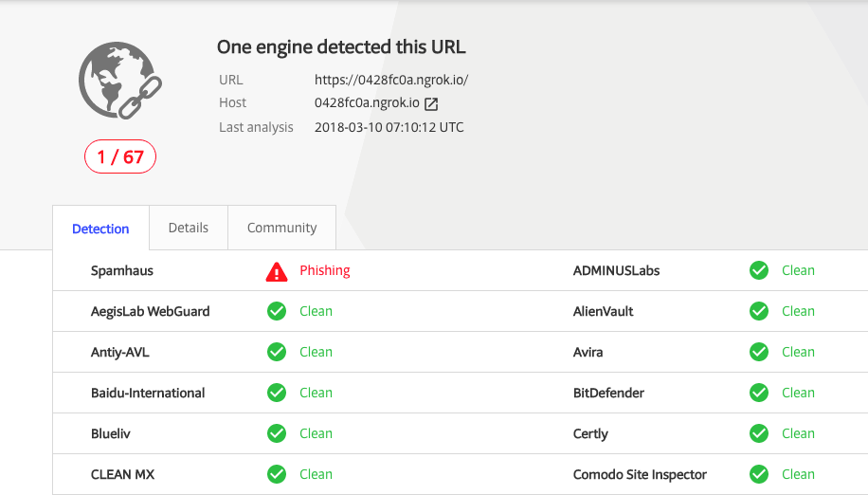
Task: Click the Clean result for Avira
Action: (x=798, y=352)
